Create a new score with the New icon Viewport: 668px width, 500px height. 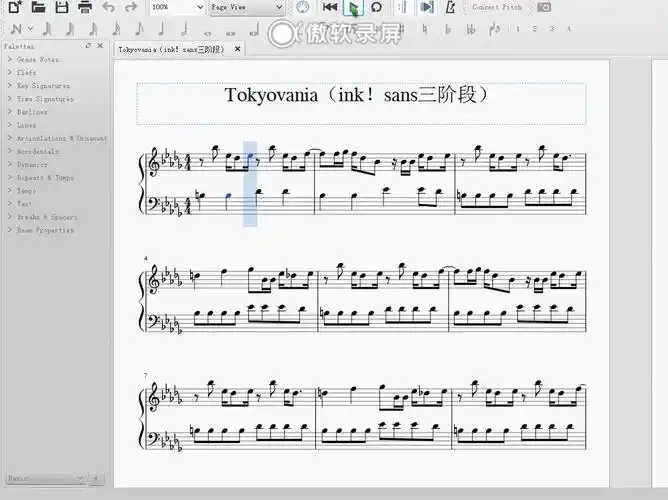point(15,7)
